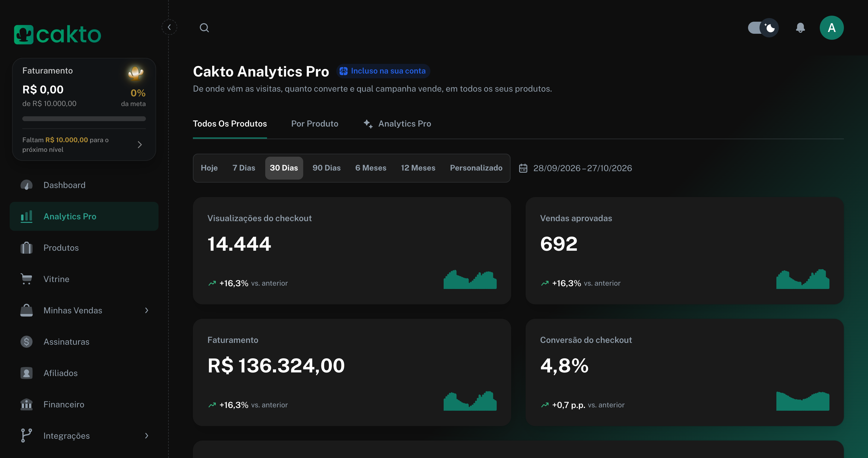Viewport: 868px width, 458px height.
Task: Click the 0% da meta indicator
Action: pos(134,98)
